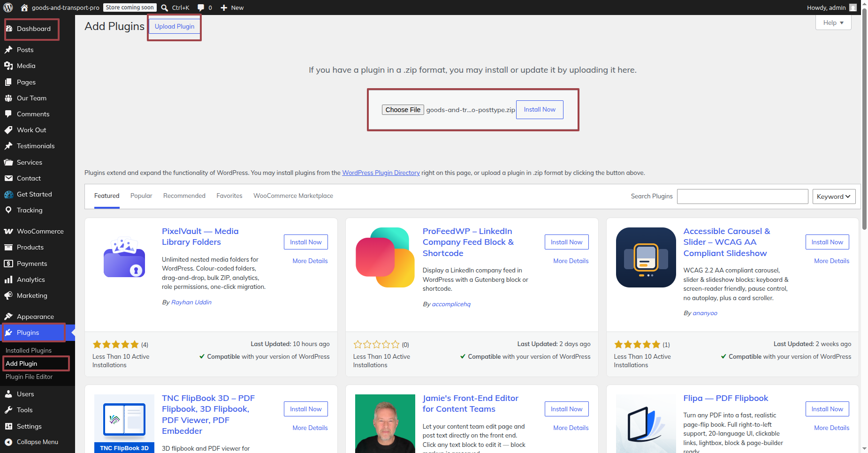This screenshot has height=453, width=868.
Task: Open the WooCommerce Marketplace tab
Action: (293, 196)
